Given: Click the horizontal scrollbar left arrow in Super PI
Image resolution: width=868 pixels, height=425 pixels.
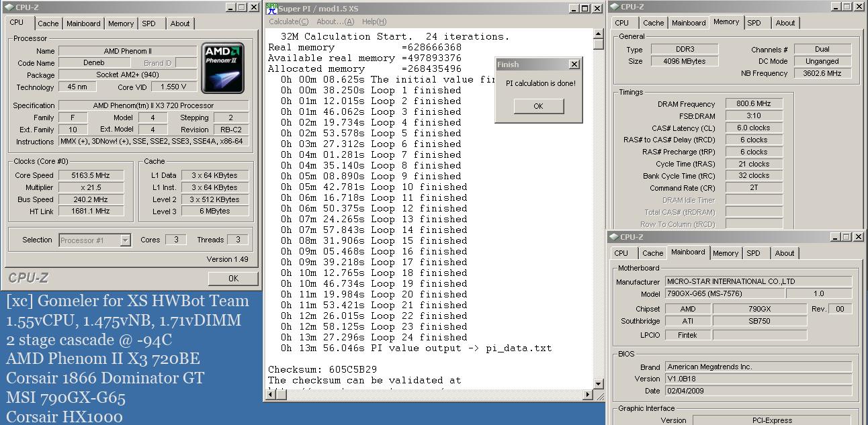Looking at the screenshot, I should 271,394.
